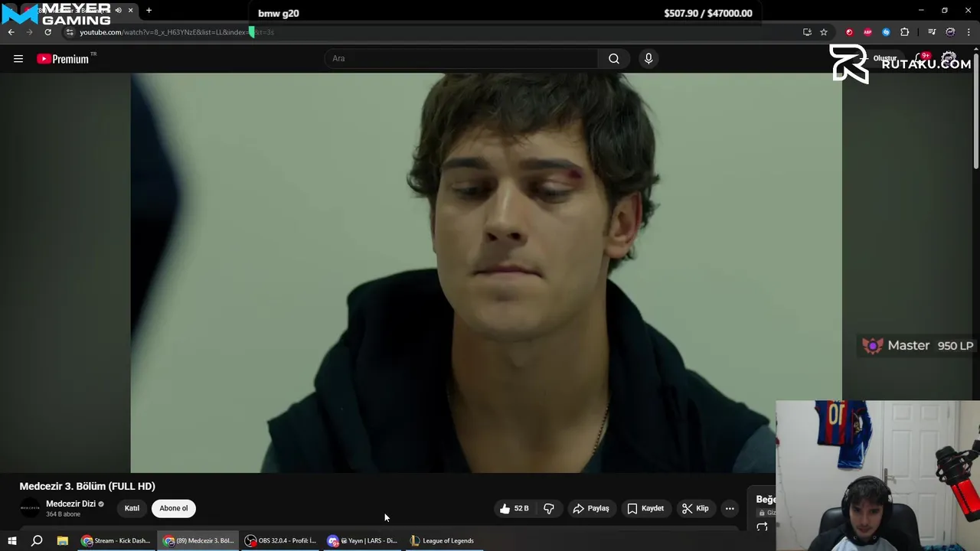Open the YouTube hamburger guide menu
The width and height of the screenshot is (980, 551).
click(18, 59)
